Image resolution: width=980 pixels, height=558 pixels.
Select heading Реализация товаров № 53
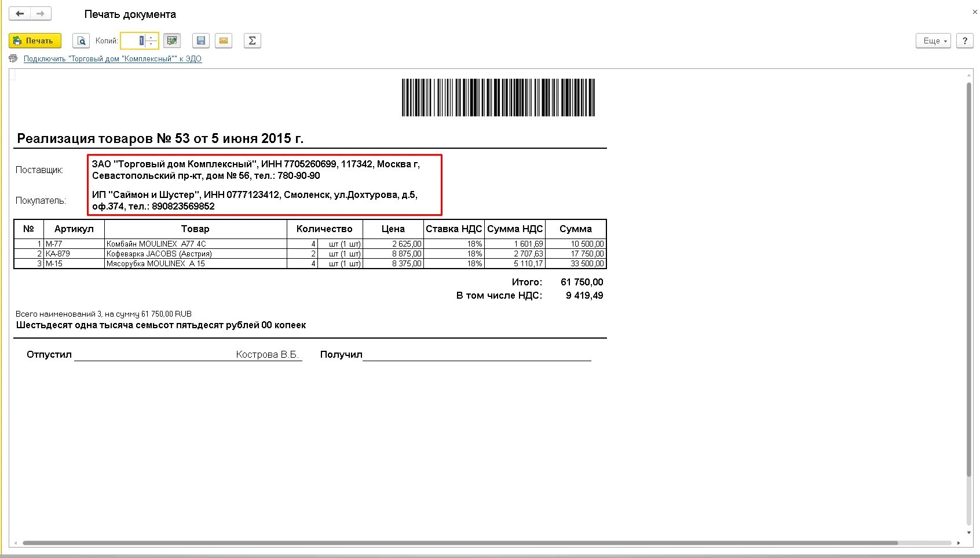pyautogui.click(x=160, y=138)
